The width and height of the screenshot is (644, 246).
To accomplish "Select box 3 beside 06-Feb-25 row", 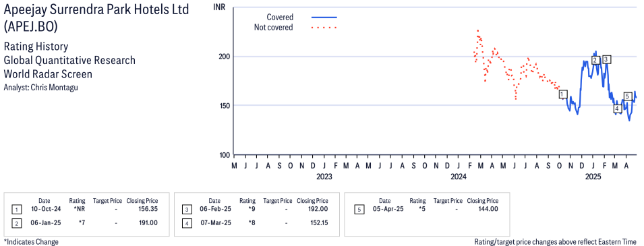I will [187, 210].
